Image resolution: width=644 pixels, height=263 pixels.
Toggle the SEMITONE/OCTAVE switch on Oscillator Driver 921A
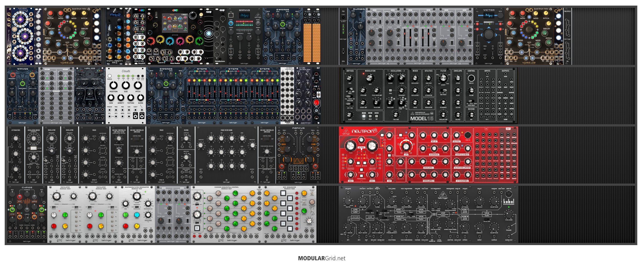pos(33,148)
